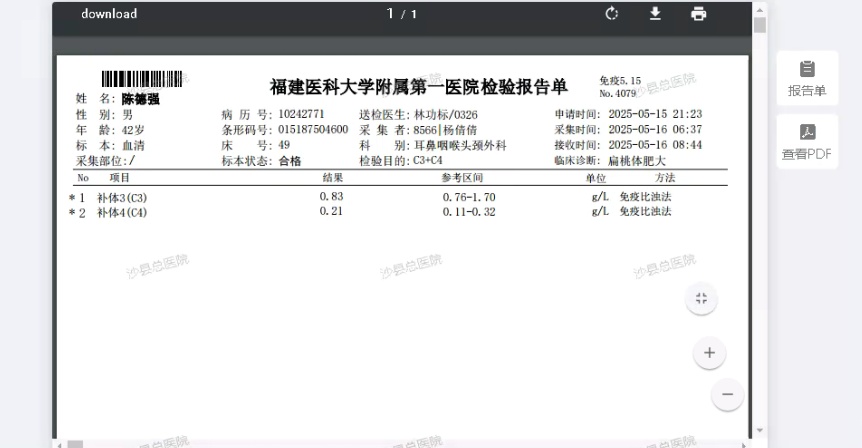The width and height of the screenshot is (862, 448).
Task: Click the 补体3(C3) result row
Action: pyautogui.click(x=400, y=197)
